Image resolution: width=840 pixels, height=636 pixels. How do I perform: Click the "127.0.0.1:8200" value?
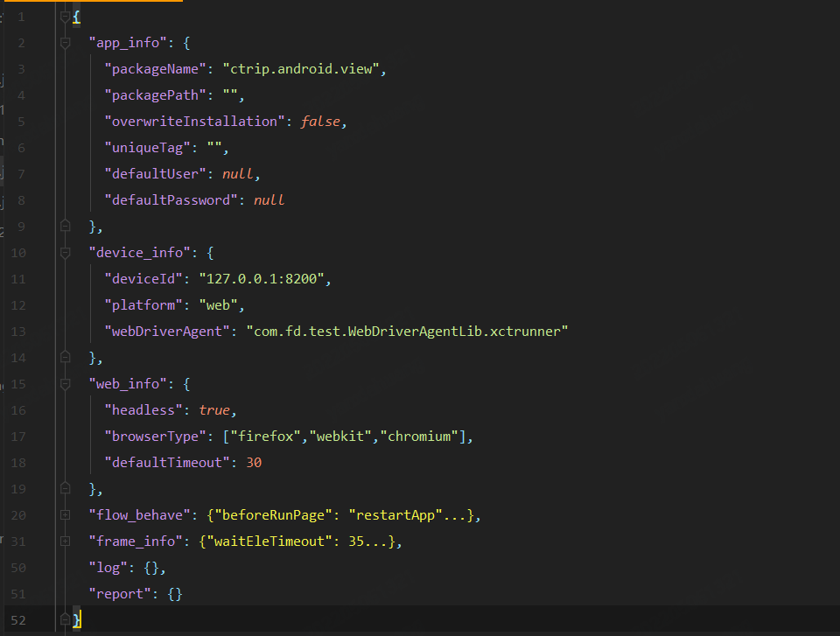click(262, 279)
